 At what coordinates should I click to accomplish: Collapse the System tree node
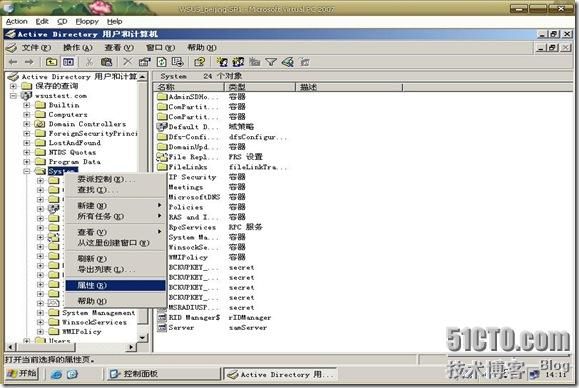click(x=27, y=171)
